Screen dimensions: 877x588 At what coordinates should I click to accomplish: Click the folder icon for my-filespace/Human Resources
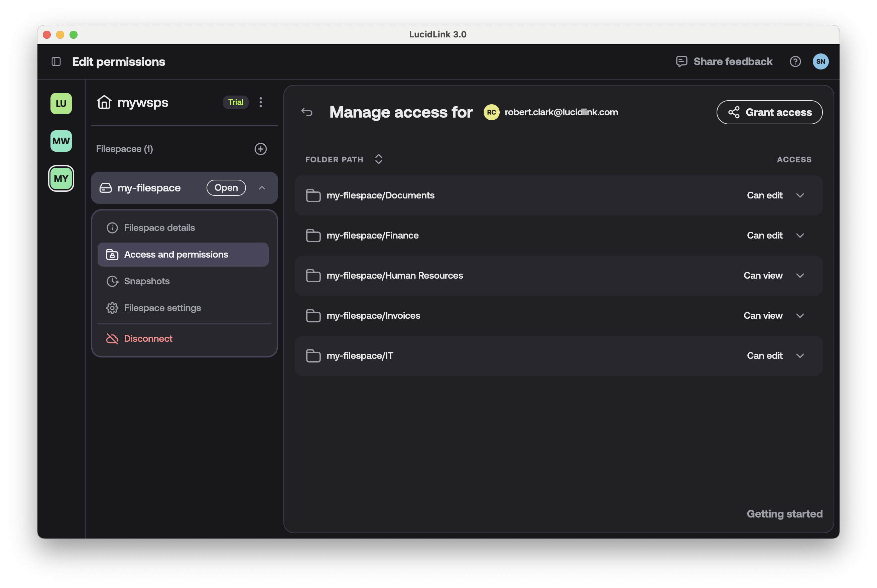click(x=313, y=276)
